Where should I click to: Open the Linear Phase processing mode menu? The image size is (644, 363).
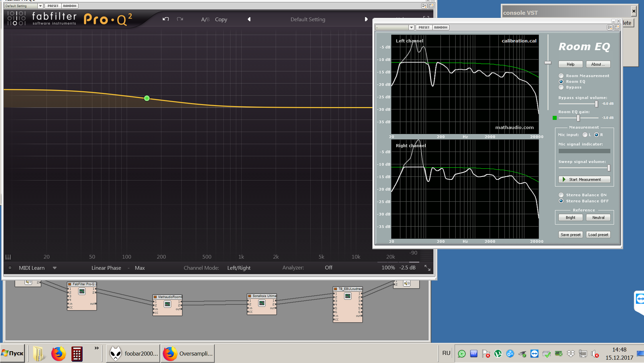click(x=106, y=268)
